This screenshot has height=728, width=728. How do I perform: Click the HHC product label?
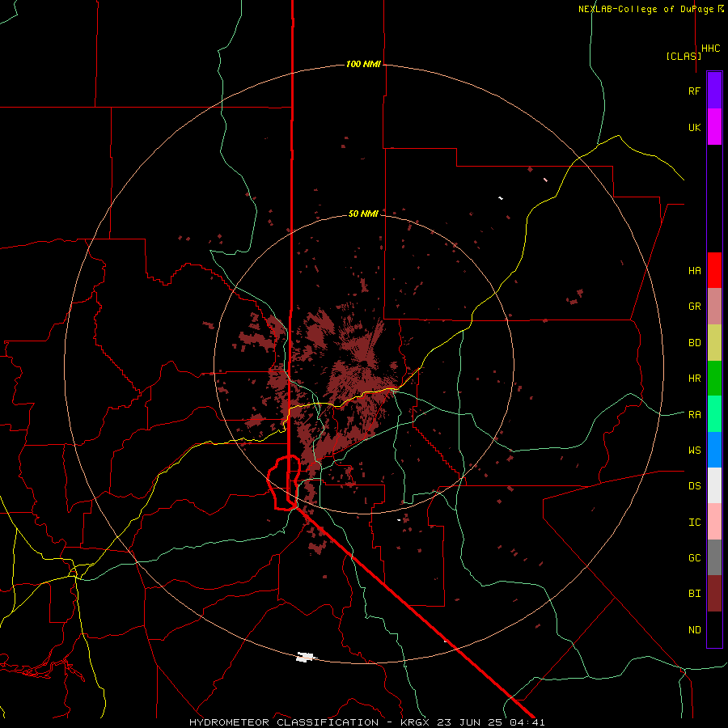tap(711, 49)
